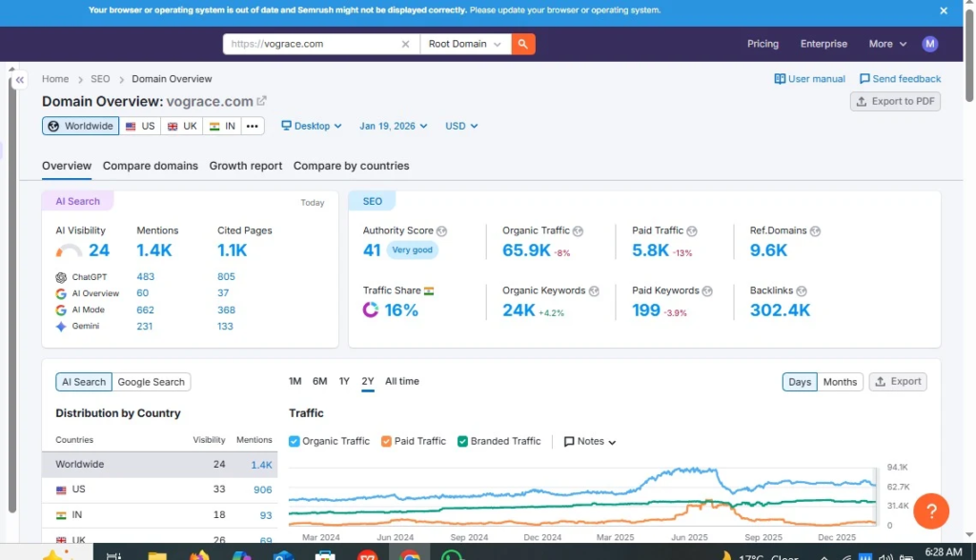Open the Jan 19, 2026 date picker
976x560 pixels.
coord(393,126)
